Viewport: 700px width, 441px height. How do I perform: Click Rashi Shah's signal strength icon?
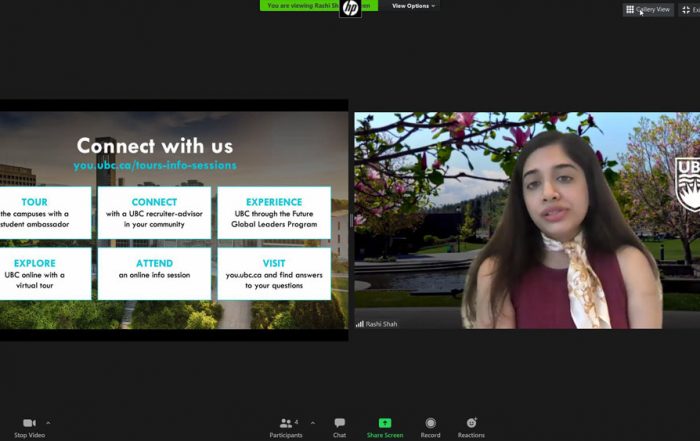click(360, 324)
